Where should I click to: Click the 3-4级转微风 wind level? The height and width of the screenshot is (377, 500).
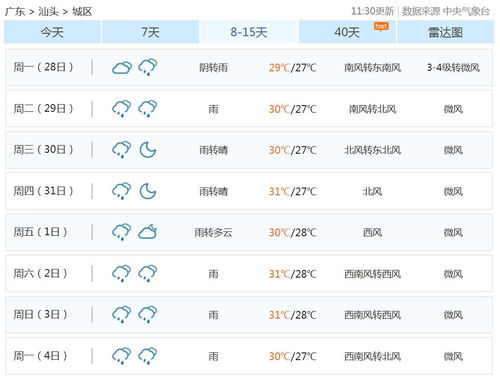coord(453,68)
